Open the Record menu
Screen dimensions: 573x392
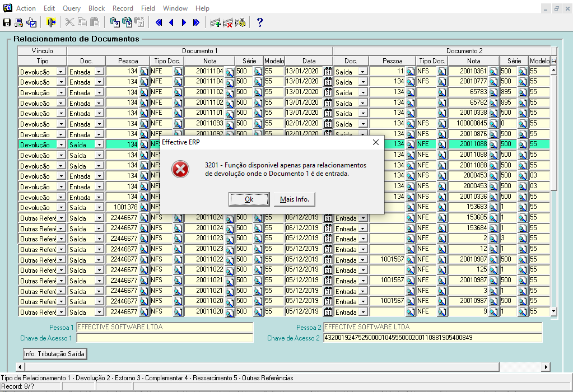point(123,8)
